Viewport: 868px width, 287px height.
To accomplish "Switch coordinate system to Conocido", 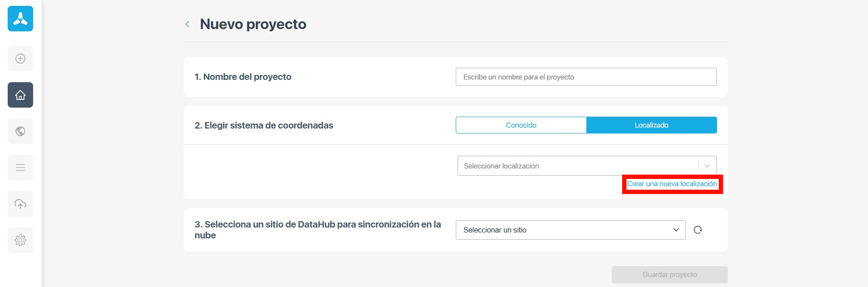I will [x=521, y=125].
